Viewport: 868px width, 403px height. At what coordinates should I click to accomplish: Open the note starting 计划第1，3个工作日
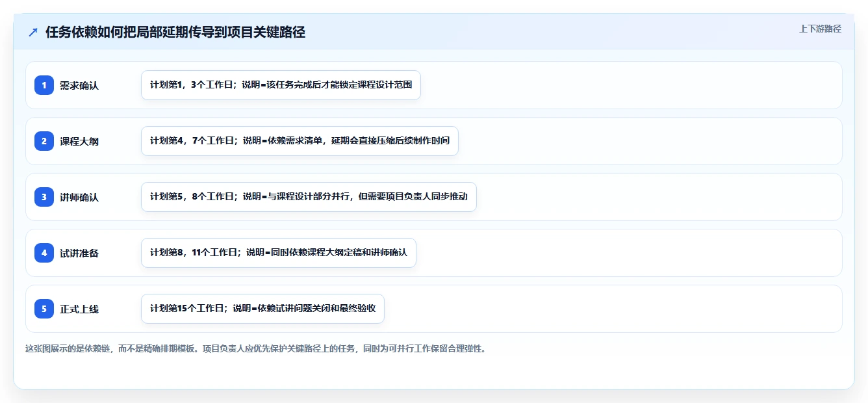click(x=281, y=85)
